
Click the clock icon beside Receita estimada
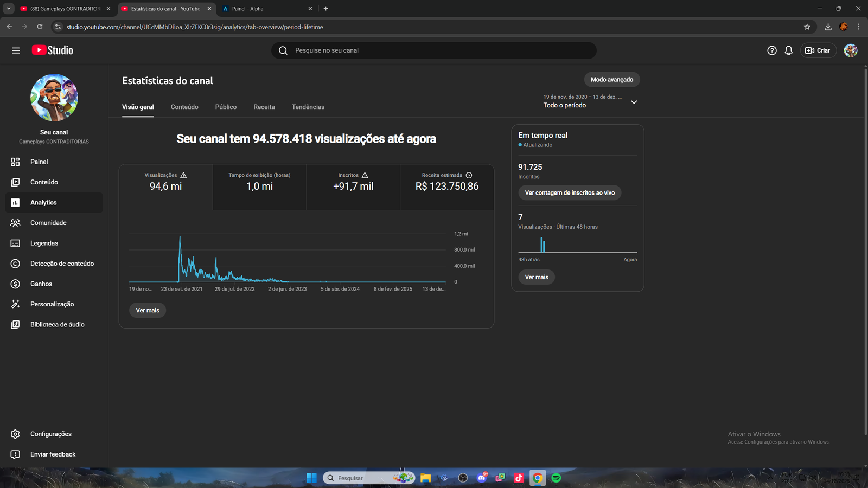[469, 175]
